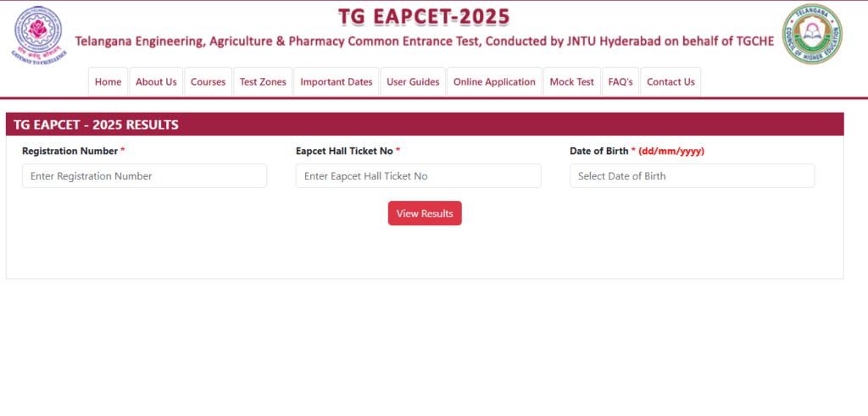
Task: Click the View Results button
Action: click(425, 214)
